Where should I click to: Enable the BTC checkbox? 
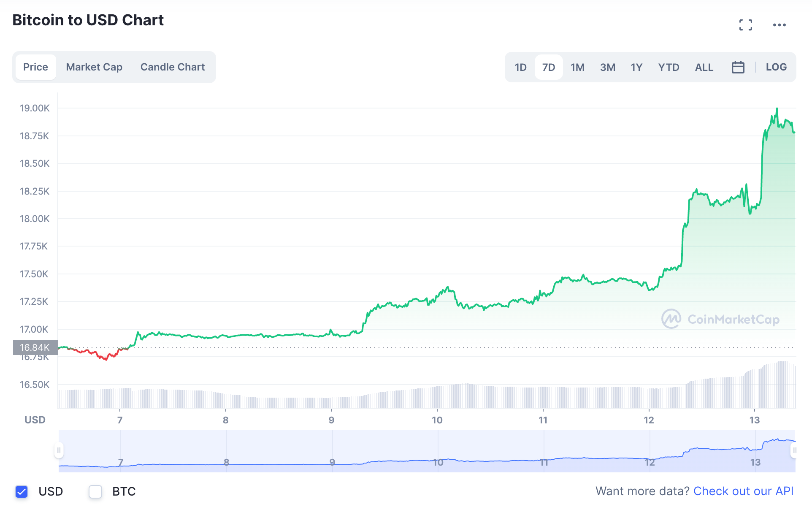tap(95, 491)
